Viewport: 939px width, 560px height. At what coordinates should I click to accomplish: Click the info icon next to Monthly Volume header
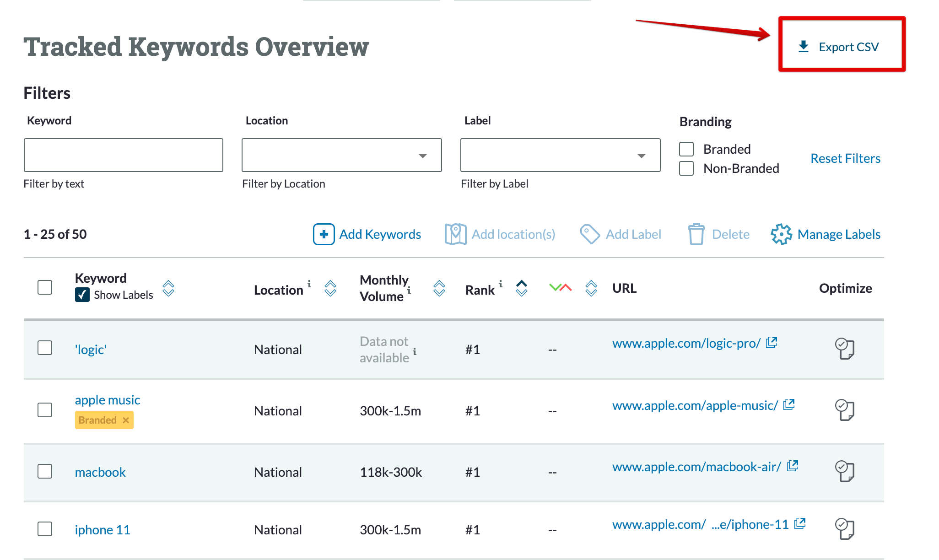pyautogui.click(x=409, y=290)
